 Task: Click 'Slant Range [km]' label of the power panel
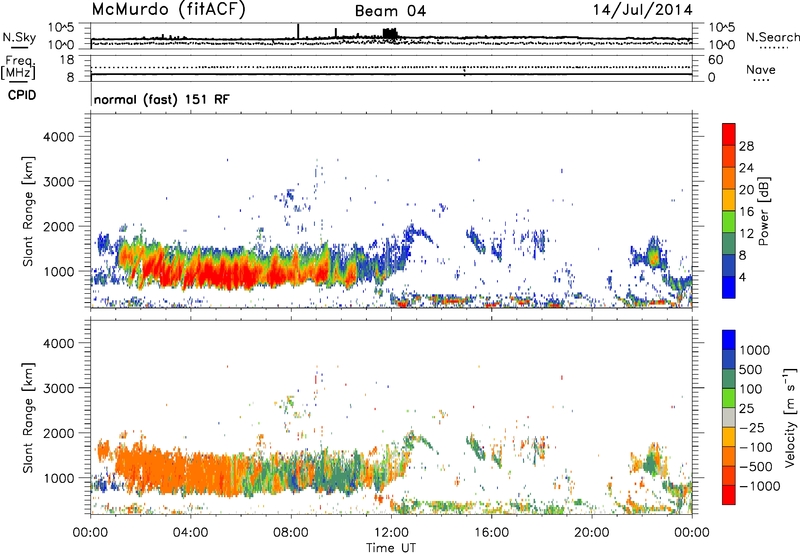(x=28, y=211)
